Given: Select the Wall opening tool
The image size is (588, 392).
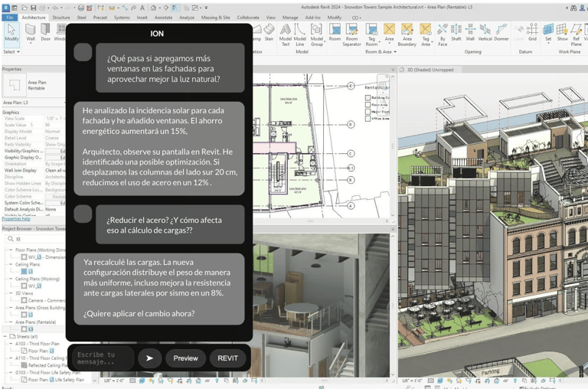Looking at the screenshot, I should point(470,32).
